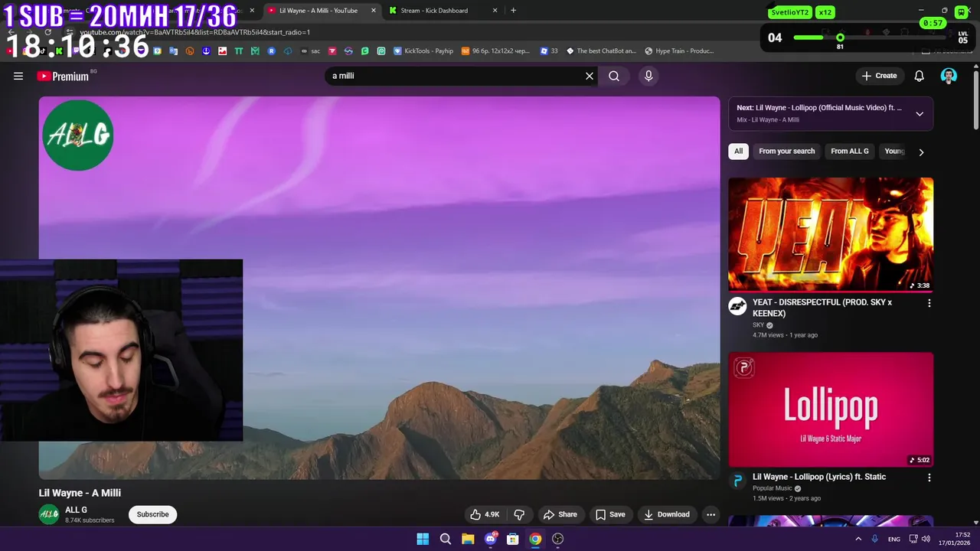Viewport: 980px width, 551px height.
Task: Clear the search text with the X
Action: coord(590,76)
